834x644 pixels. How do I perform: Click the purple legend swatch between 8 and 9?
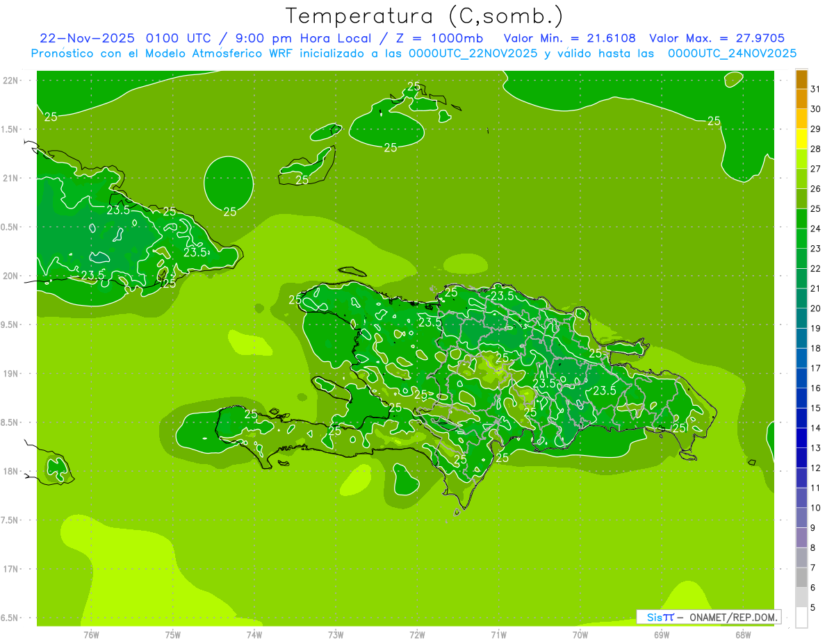(801, 538)
